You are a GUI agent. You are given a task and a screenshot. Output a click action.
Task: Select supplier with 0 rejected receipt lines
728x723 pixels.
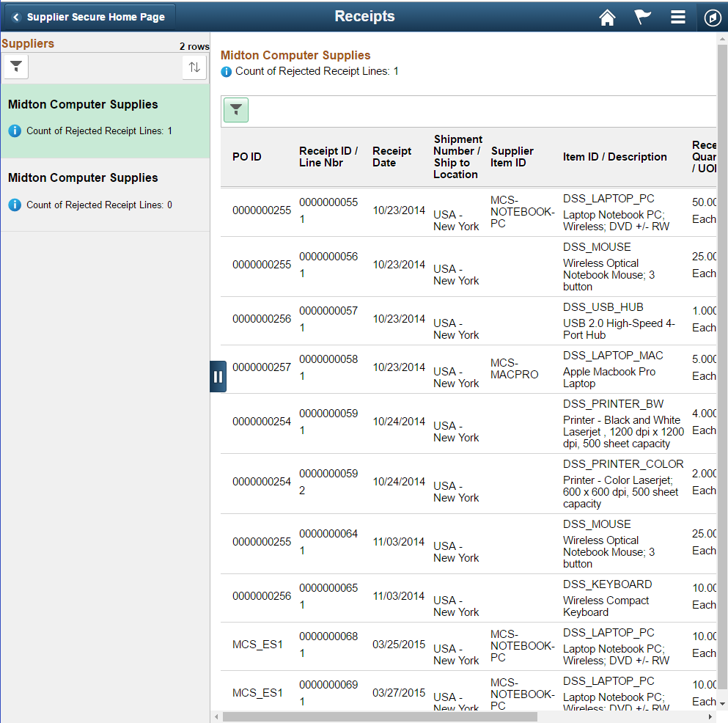click(105, 194)
